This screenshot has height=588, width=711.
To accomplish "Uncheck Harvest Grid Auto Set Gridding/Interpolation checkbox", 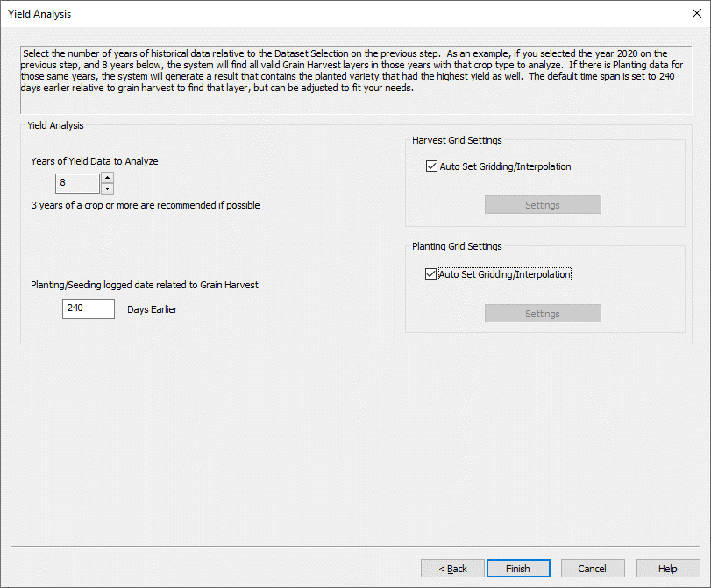I will 431,166.
